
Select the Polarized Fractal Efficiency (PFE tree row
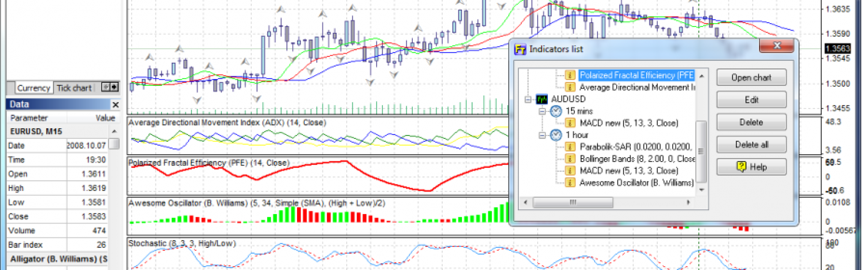(636, 75)
